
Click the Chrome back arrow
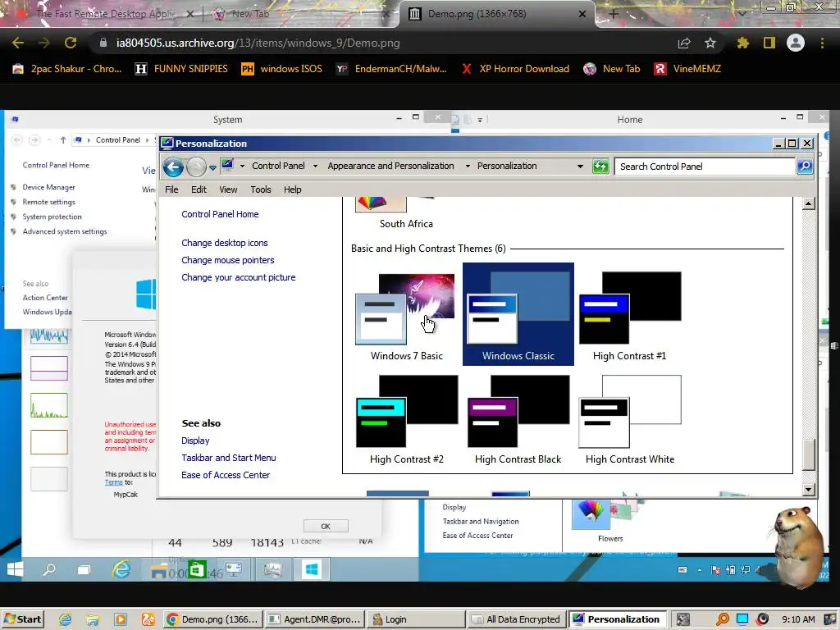(x=18, y=43)
